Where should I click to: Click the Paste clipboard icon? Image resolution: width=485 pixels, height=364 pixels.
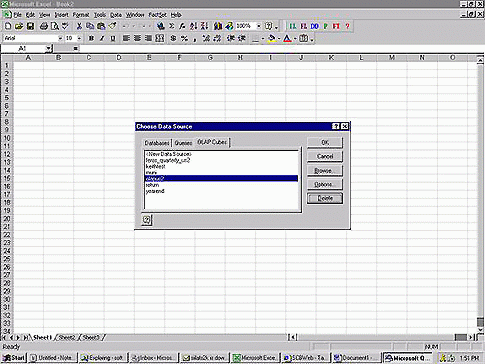pyautogui.click(x=101, y=26)
